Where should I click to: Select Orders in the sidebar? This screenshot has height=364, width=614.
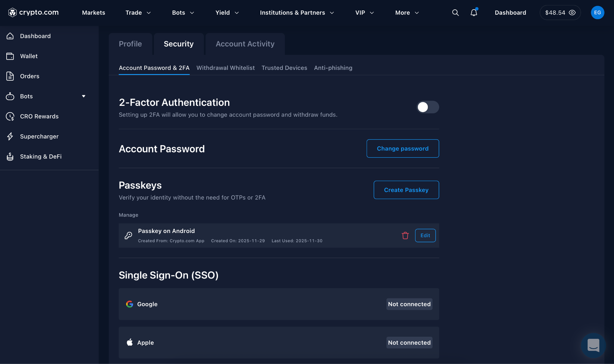pyautogui.click(x=29, y=76)
